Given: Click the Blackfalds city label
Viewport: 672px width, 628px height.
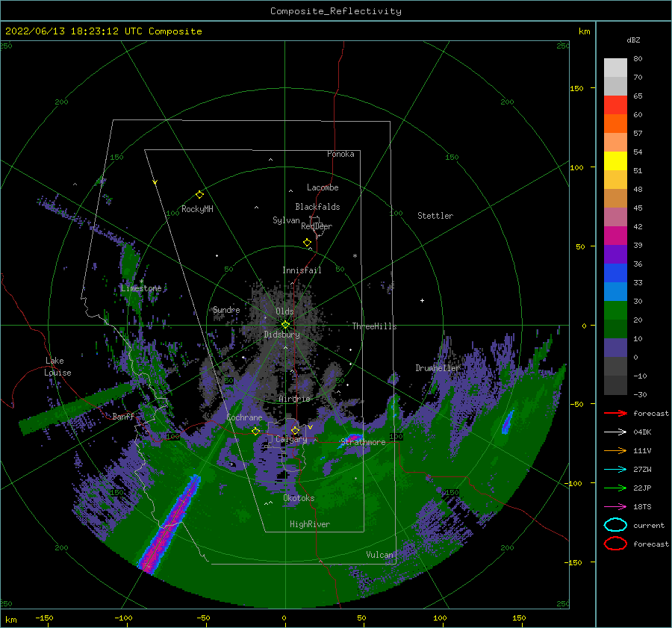Looking at the screenshot, I should coord(317,207).
